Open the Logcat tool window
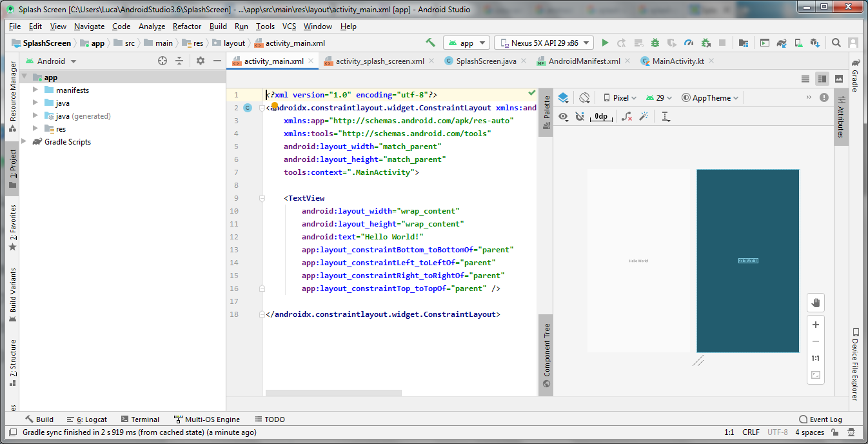Image resolution: width=868 pixels, height=444 pixels. coord(86,419)
